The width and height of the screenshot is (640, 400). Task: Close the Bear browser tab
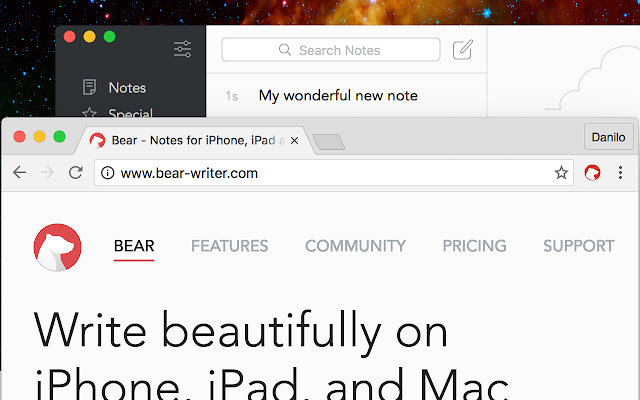click(294, 141)
